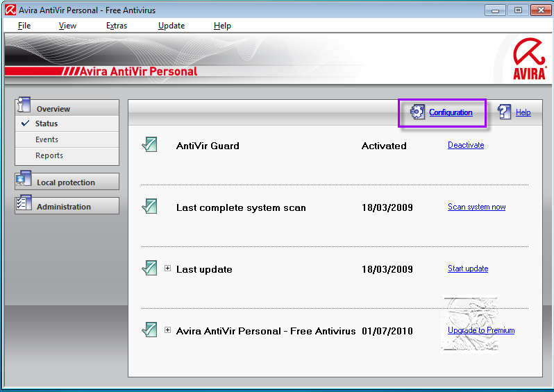Image resolution: width=554 pixels, height=392 pixels.
Task: Open the View menu
Action: pos(67,26)
